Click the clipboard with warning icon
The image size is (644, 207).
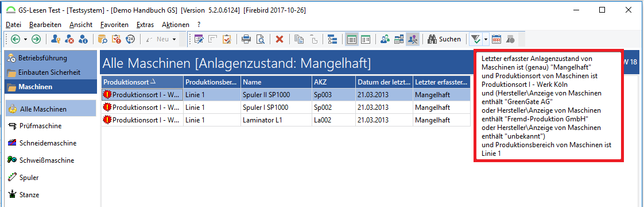[x=117, y=39]
